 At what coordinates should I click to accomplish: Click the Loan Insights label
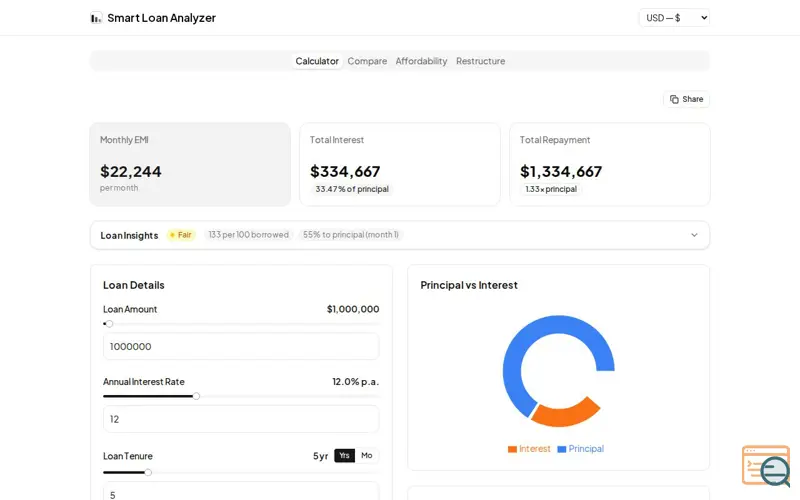click(129, 235)
